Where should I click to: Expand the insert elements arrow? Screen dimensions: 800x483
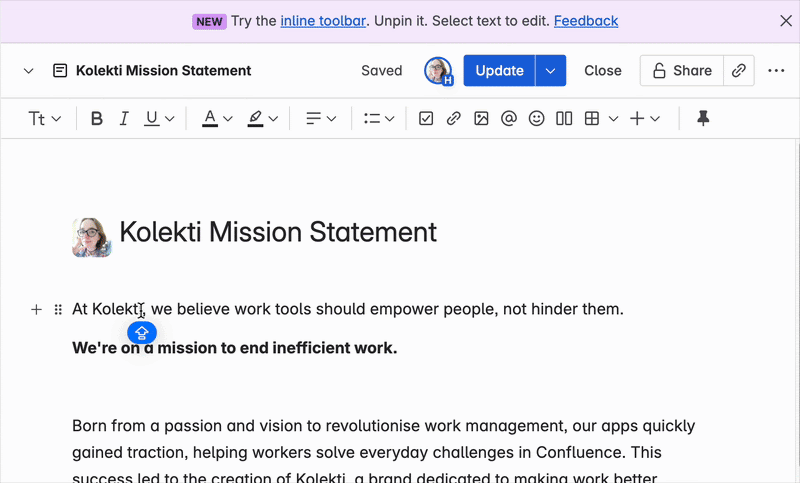point(656,119)
